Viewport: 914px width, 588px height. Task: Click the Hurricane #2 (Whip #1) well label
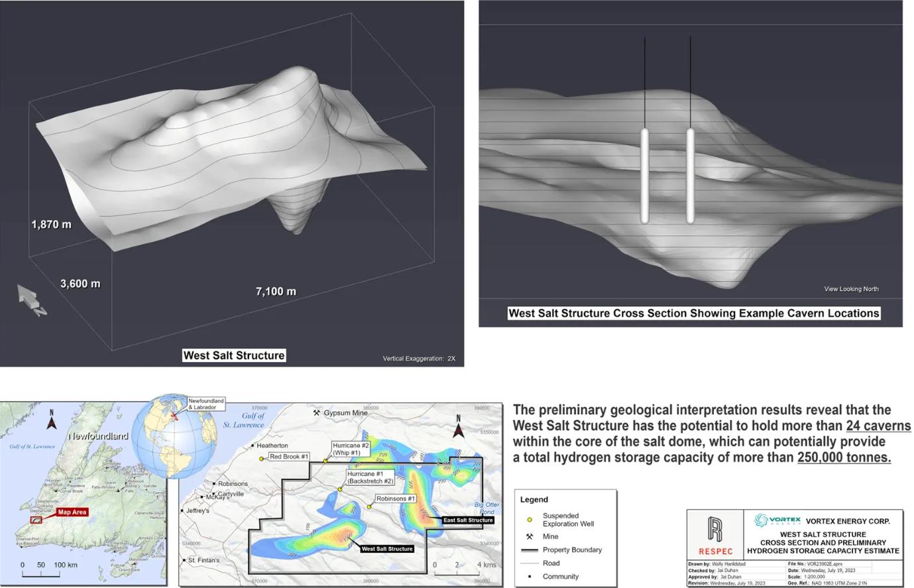[x=351, y=449]
